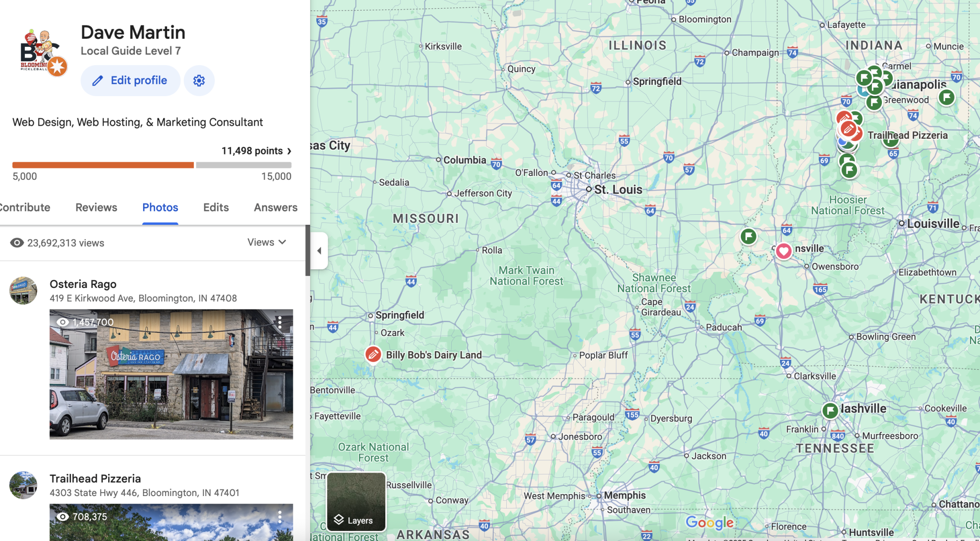Click the points progress bar

tap(152, 165)
